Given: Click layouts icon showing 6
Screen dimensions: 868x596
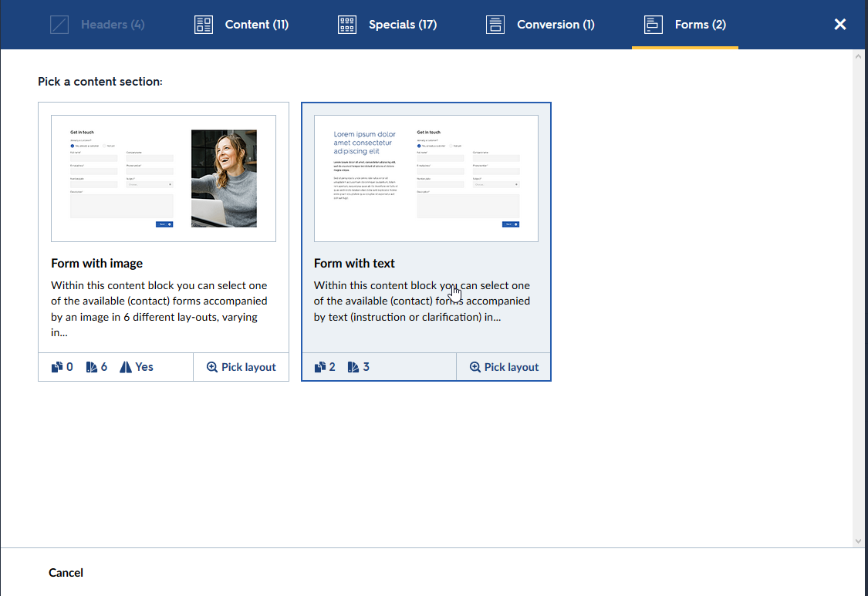Looking at the screenshot, I should [x=91, y=367].
